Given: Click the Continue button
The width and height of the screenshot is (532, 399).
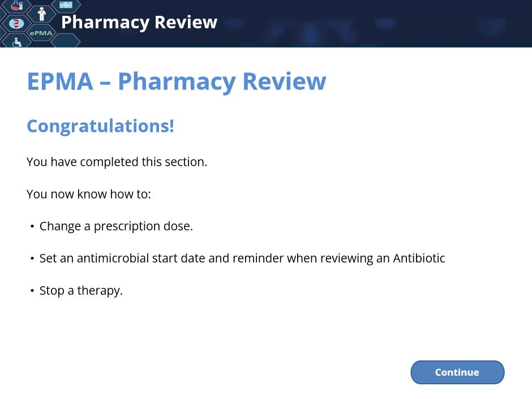Looking at the screenshot, I should tap(457, 372).
